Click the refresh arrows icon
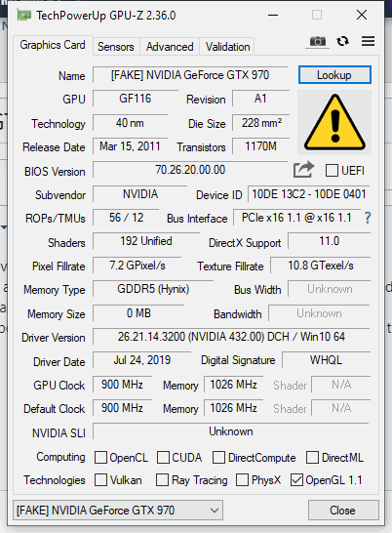 tap(342, 41)
